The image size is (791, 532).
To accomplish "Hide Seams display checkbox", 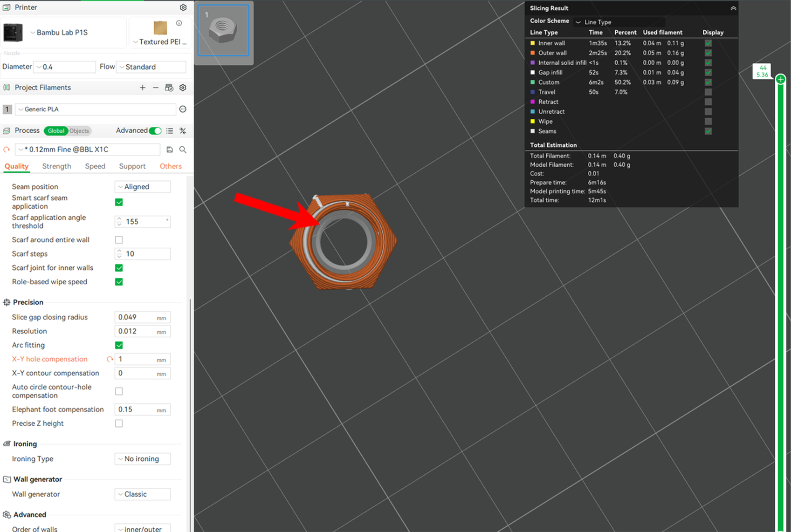I will click(708, 131).
